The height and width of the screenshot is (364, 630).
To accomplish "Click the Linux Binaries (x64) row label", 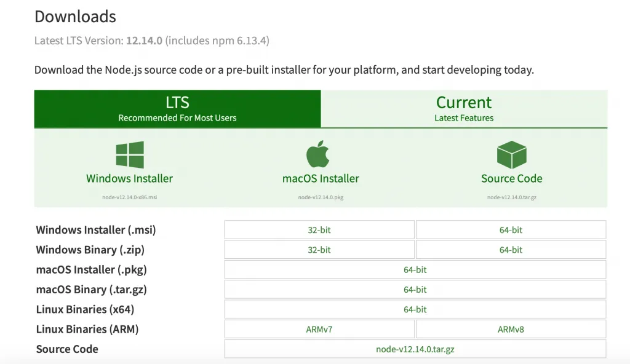I will (x=85, y=309).
